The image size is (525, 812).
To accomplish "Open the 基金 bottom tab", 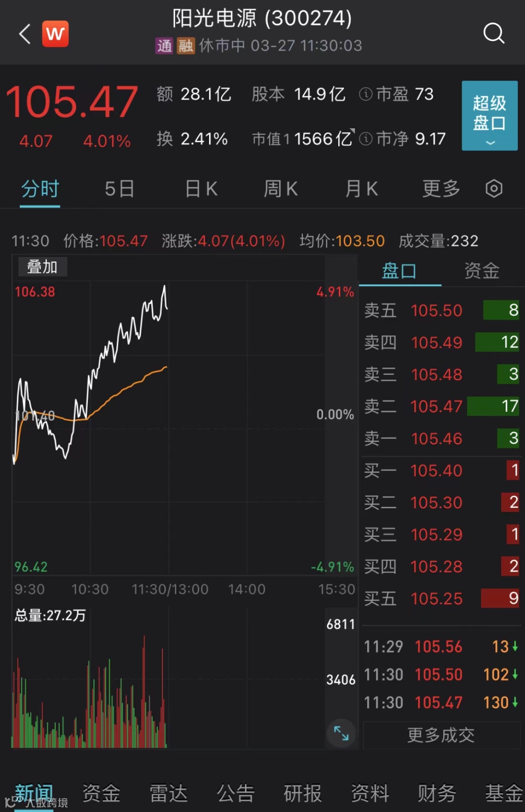I will pyautogui.click(x=504, y=793).
